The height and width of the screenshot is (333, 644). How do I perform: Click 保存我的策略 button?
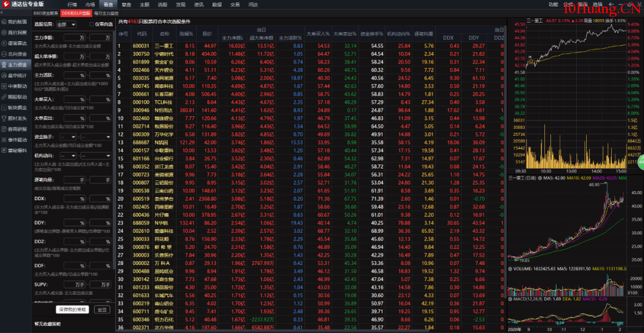pyautogui.click(x=72, y=310)
